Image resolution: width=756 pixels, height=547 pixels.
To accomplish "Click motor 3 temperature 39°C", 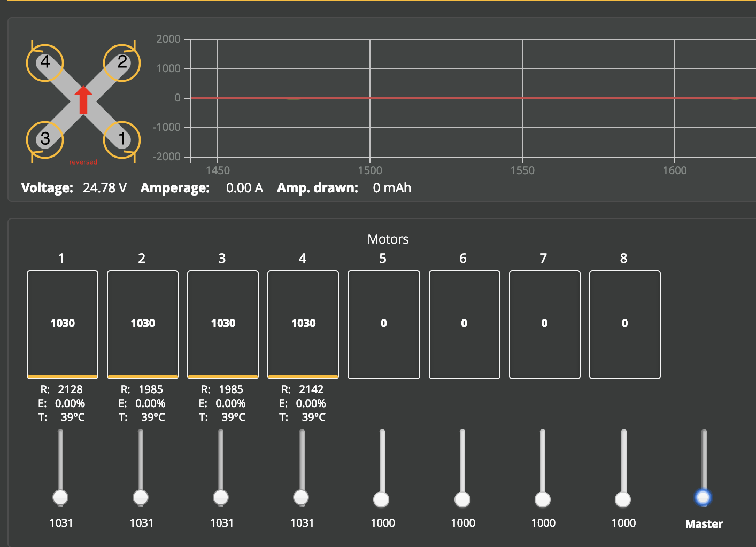I will click(233, 417).
